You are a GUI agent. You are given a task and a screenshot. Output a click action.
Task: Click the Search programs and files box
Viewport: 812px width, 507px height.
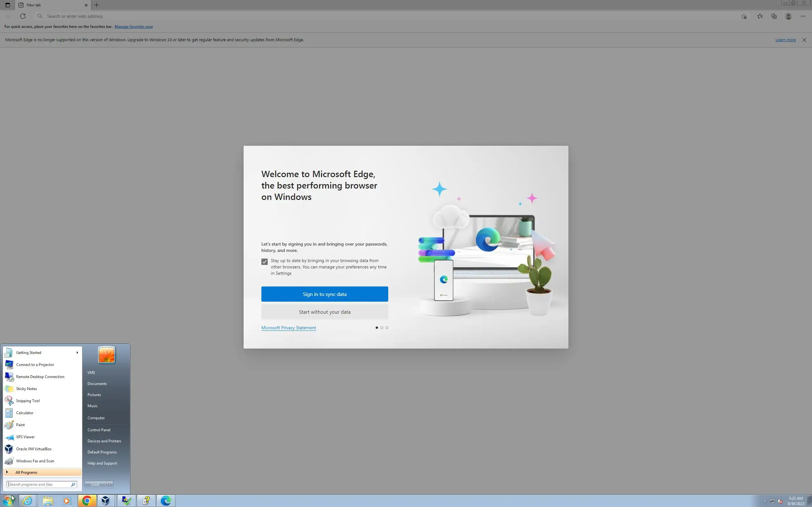(39, 484)
